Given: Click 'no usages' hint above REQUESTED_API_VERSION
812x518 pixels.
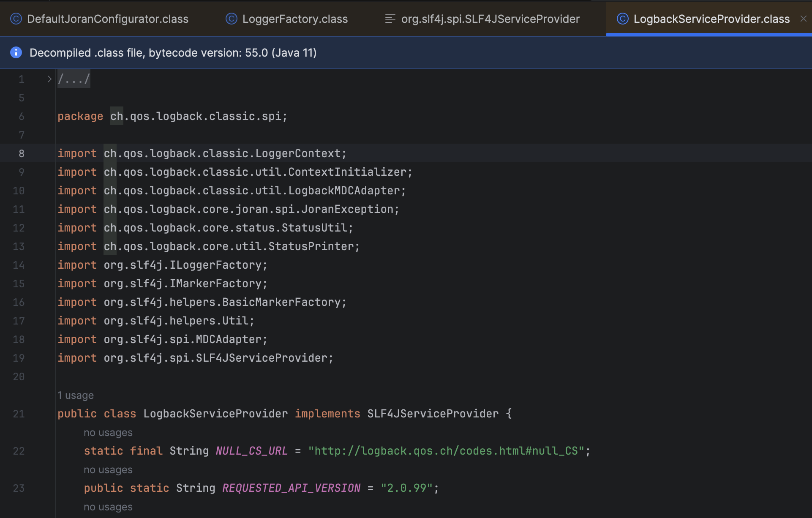Looking at the screenshot, I should pyautogui.click(x=108, y=469).
